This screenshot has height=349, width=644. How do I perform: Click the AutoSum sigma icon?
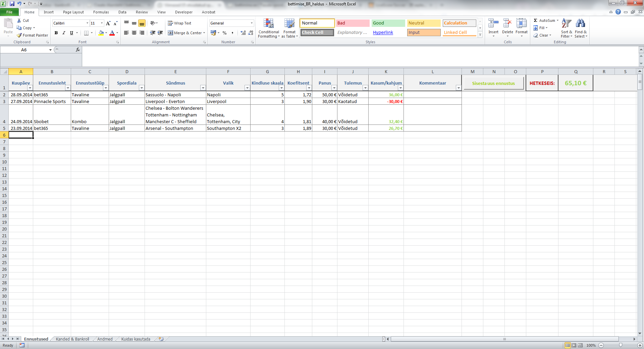pyautogui.click(x=536, y=20)
